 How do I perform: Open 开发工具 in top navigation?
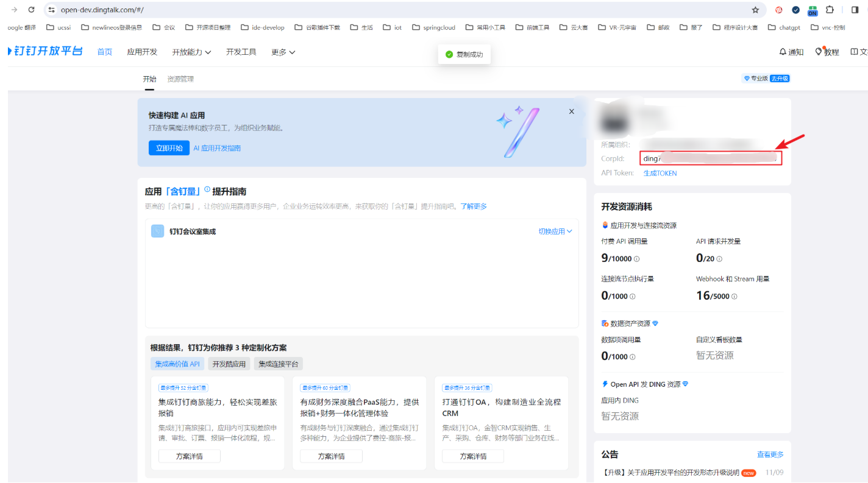[x=241, y=52]
